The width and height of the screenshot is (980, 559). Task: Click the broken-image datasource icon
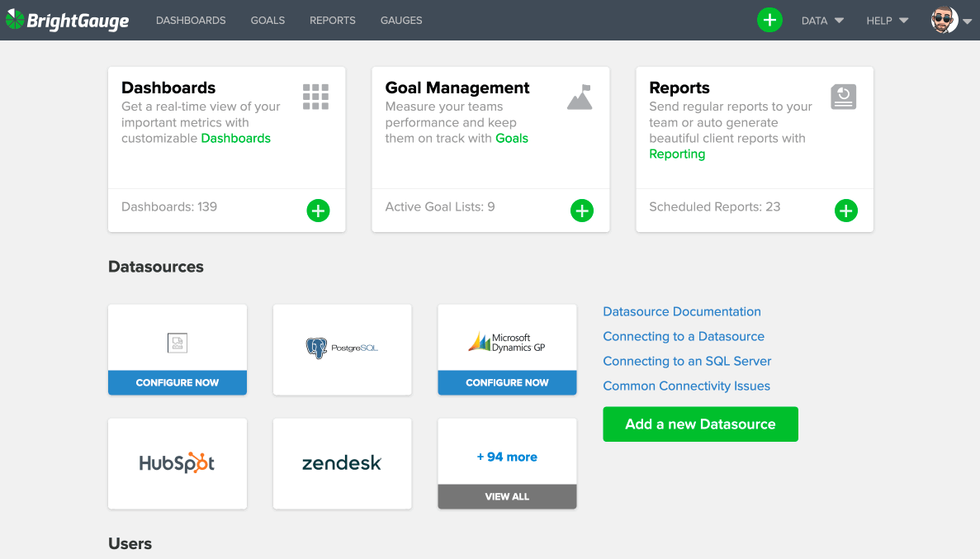[178, 343]
